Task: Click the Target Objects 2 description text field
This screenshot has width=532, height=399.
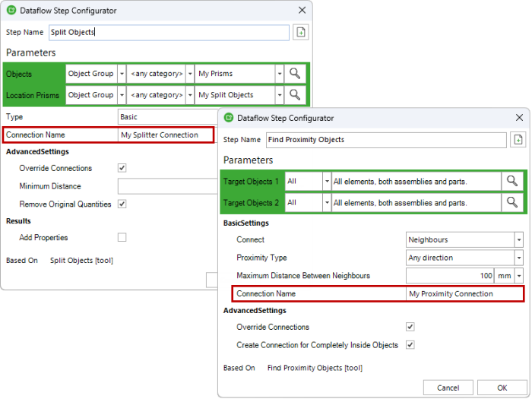Action: 416,203
